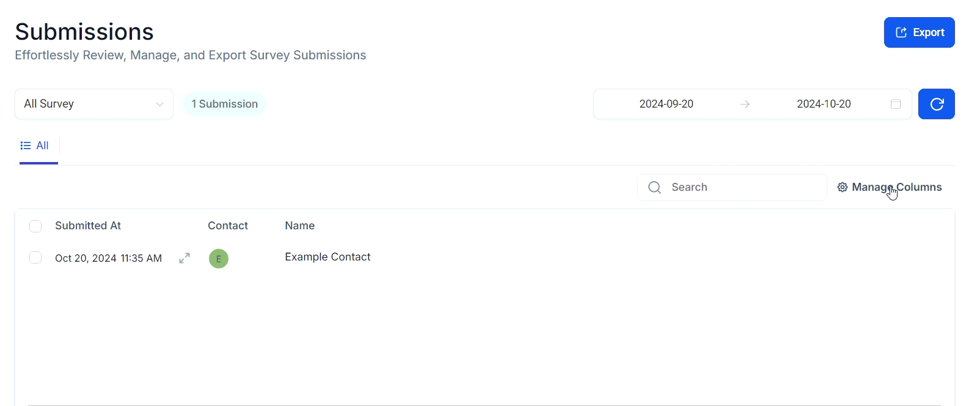
Task: Toggle the select-all checkbox in table header
Action: (x=35, y=226)
